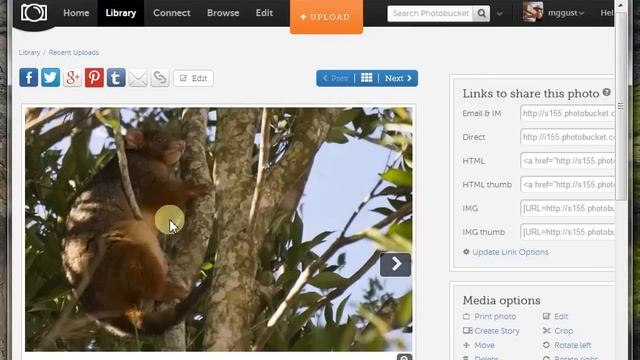640x360 pixels.
Task: Click the Rotate left icon
Action: (x=547, y=345)
